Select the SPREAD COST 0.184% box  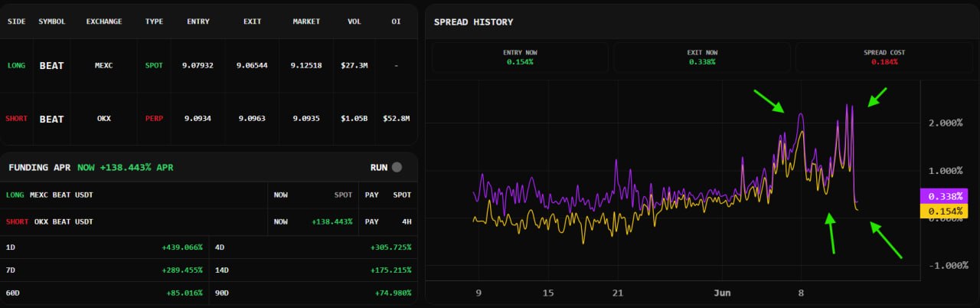[x=884, y=57]
